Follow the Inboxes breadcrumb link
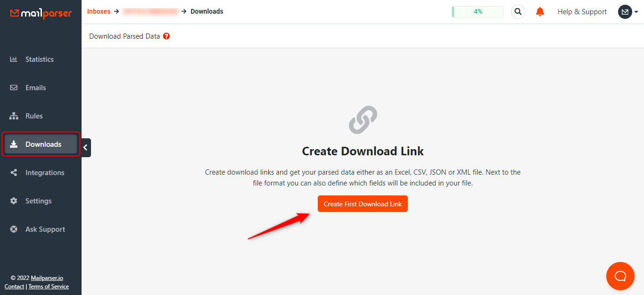644x295 pixels. [x=99, y=11]
